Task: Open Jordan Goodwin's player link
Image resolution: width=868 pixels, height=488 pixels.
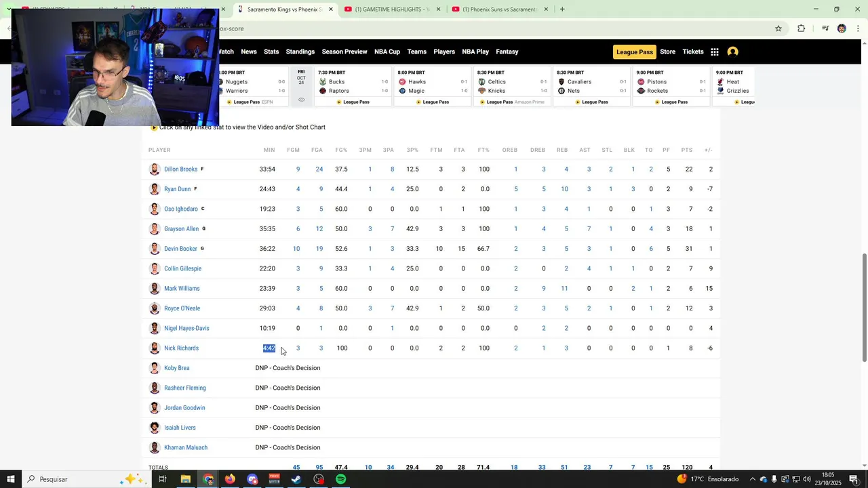Action: [184, 408]
